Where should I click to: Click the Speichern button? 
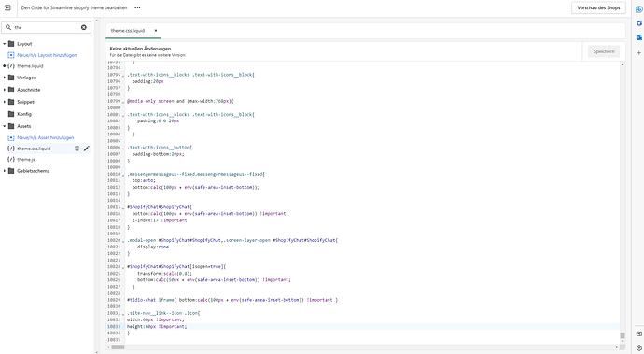pyautogui.click(x=604, y=51)
